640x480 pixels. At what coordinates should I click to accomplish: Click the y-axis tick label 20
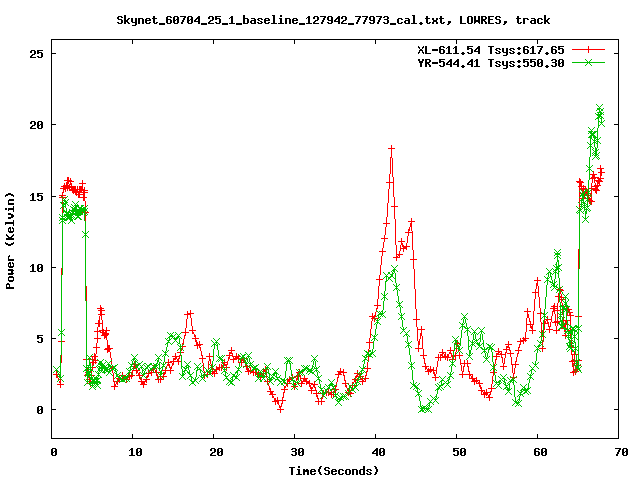[x=36, y=125]
